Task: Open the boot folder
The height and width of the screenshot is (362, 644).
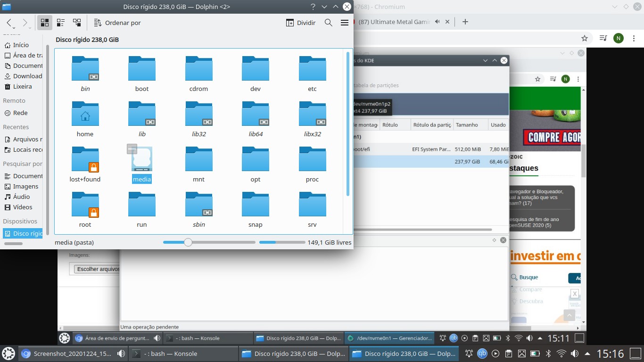Action: [142, 74]
